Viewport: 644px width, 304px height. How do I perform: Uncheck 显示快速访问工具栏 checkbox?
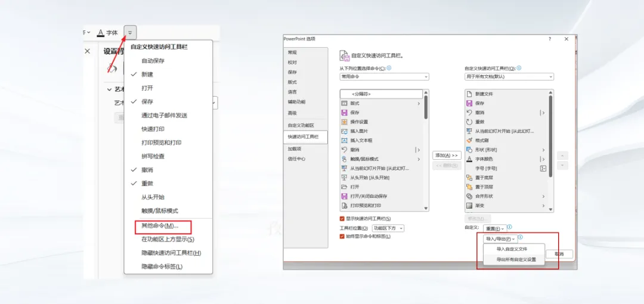point(342,219)
